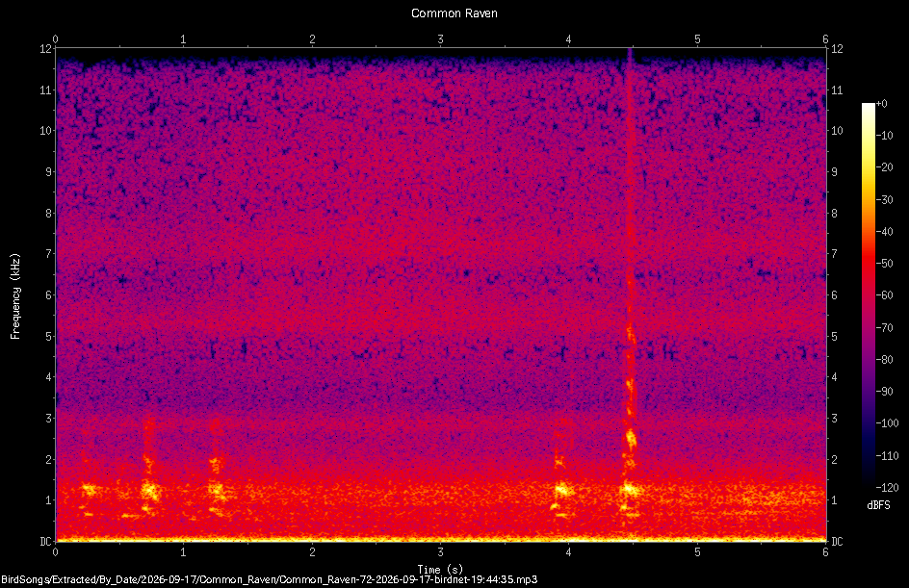Screen dimensions: 909x588
Task: Click the "-110" colorbar tick label
Action: point(887,456)
